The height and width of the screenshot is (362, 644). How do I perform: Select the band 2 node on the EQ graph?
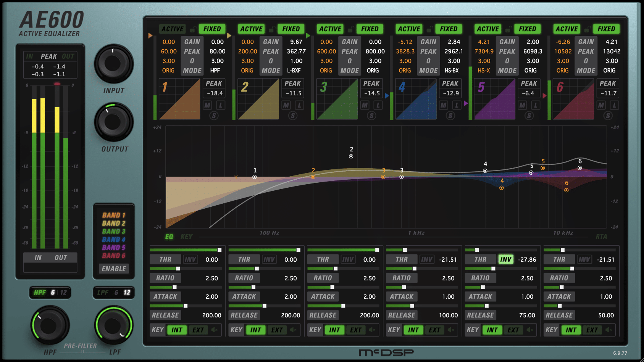pos(351,156)
